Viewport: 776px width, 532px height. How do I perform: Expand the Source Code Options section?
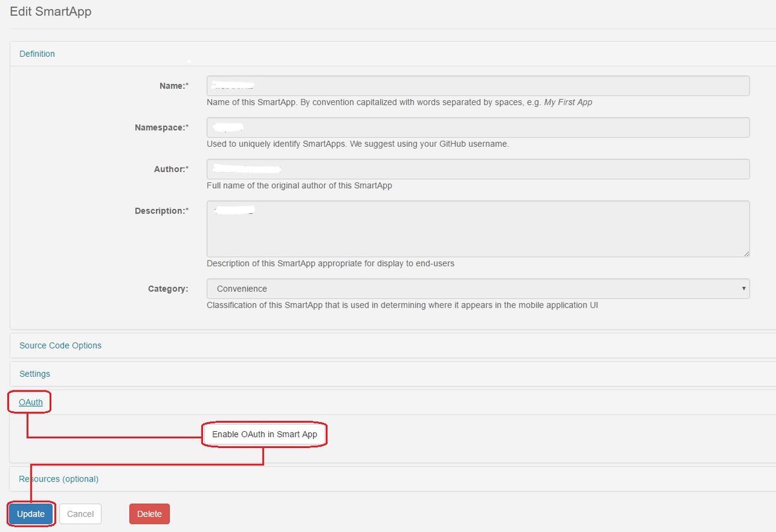point(60,345)
